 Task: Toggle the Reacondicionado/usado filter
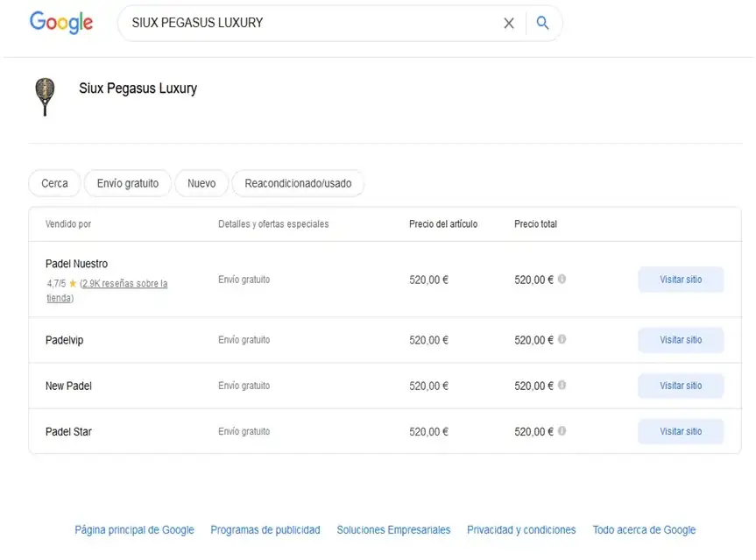tap(296, 183)
